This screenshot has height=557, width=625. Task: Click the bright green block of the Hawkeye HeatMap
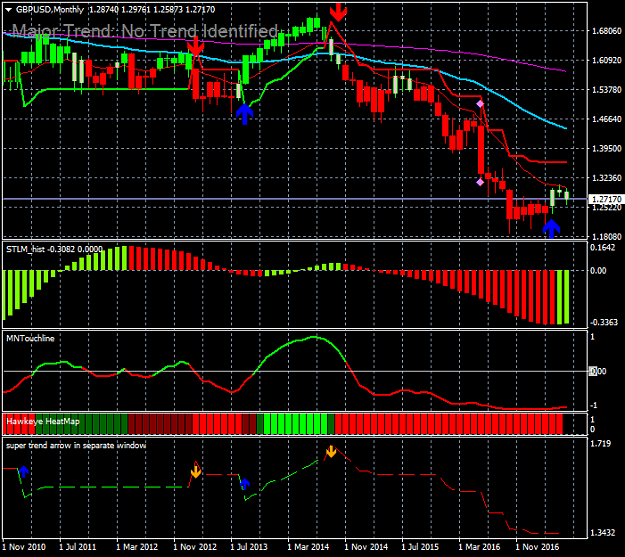pyautogui.click(x=295, y=424)
